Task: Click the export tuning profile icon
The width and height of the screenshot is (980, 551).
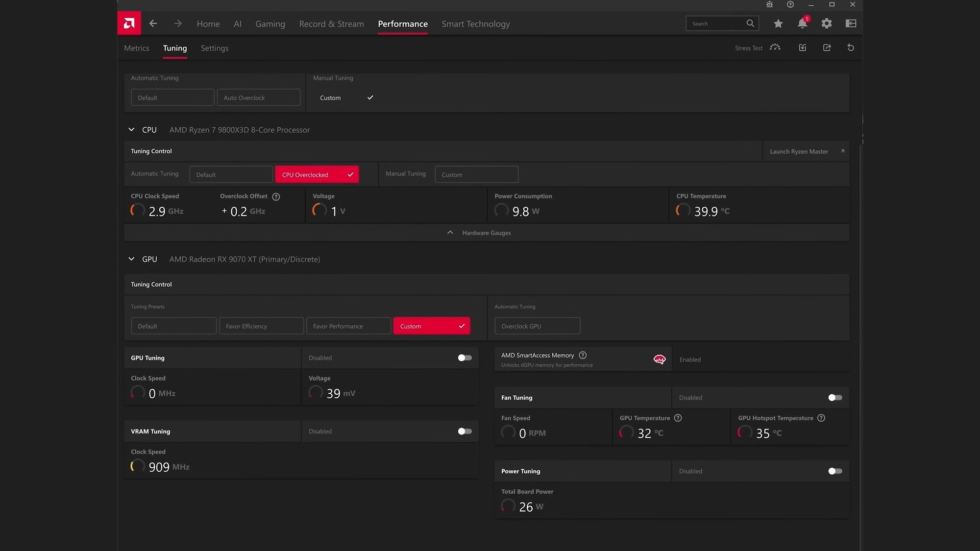Action: [x=827, y=48]
